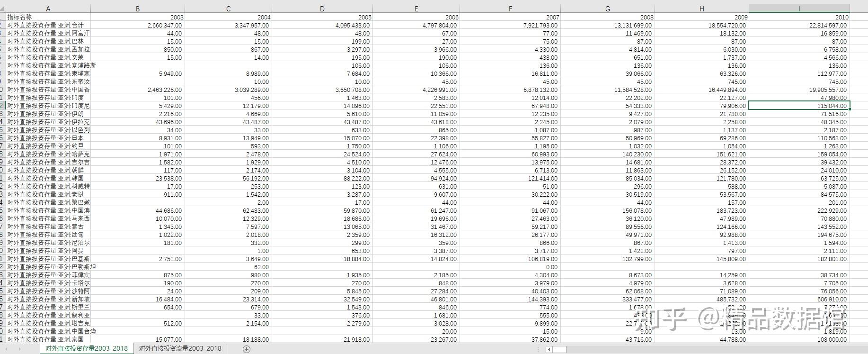Select the 2010 total cell 22,814,597.00
Screen dimensions: 868x354
click(x=799, y=25)
